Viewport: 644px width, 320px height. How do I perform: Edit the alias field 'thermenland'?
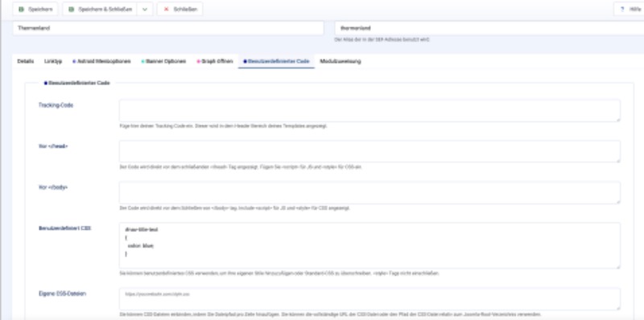[489, 28]
